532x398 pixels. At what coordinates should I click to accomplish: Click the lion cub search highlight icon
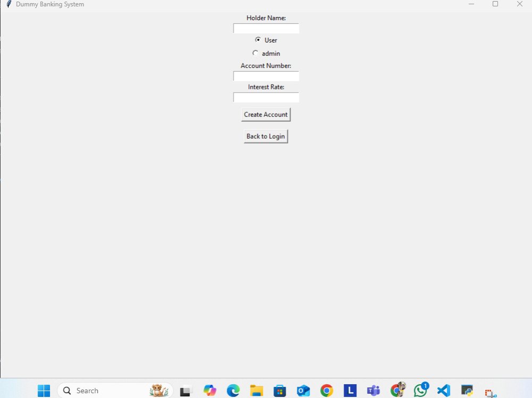pyautogui.click(x=159, y=391)
